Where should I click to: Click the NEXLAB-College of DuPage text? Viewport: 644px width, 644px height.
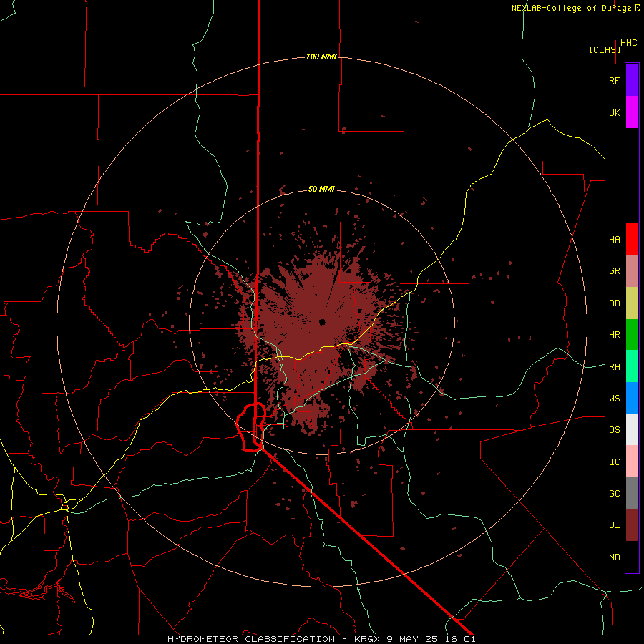coord(571,8)
